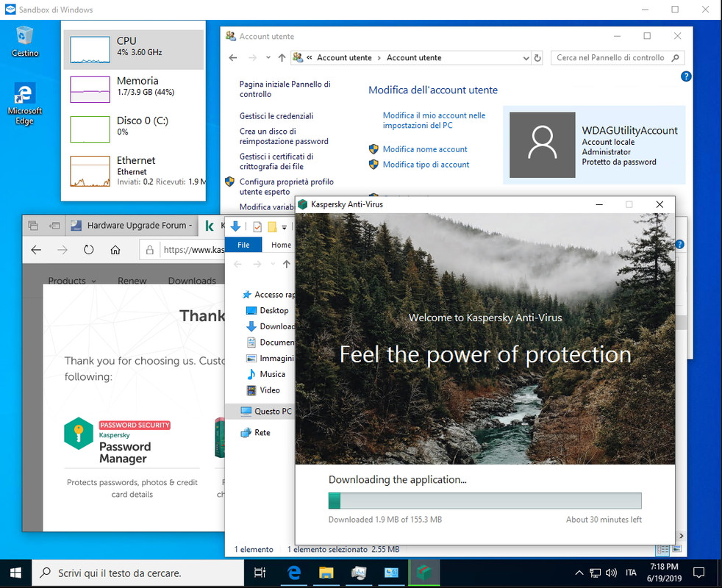Open Pagina iniziale Pannello di controllo link
Viewport: 722px width, 588px height.
click(x=285, y=89)
